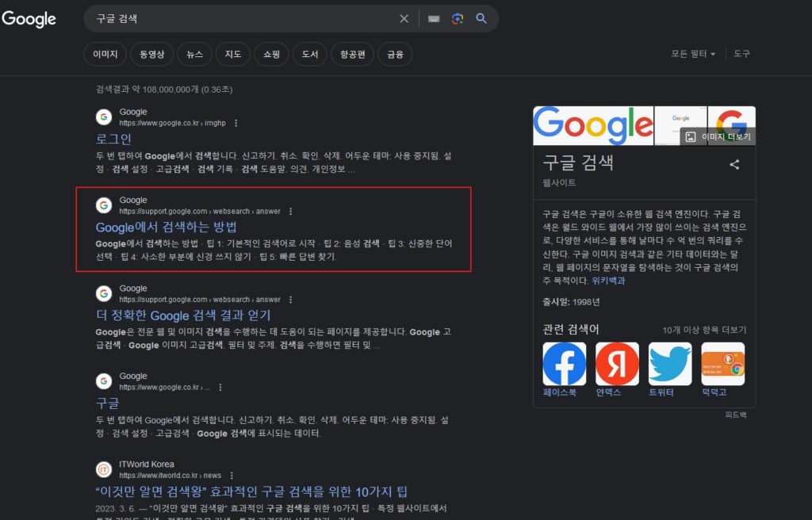
Task: Switch to the 금융 filter tab
Action: click(395, 54)
